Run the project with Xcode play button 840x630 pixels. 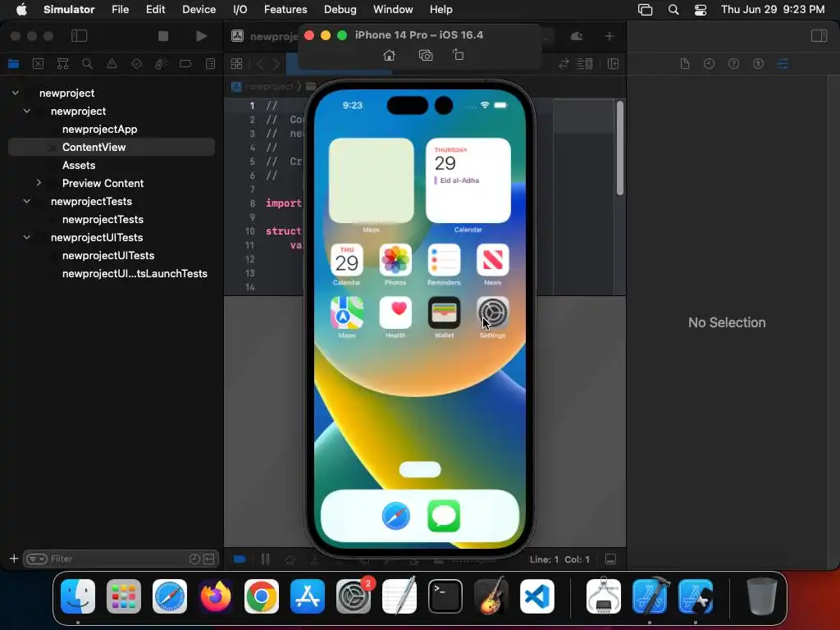point(202,36)
